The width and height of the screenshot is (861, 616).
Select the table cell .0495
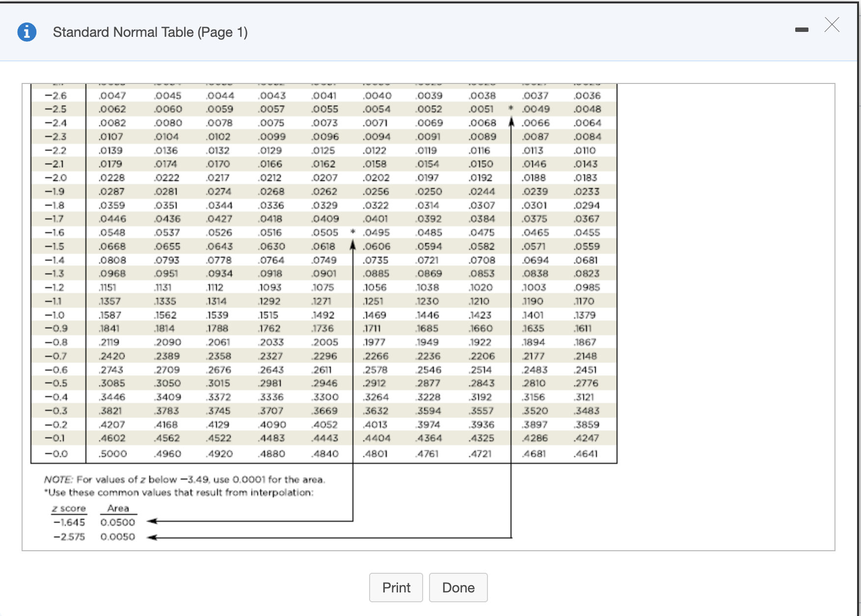tap(377, 233)
